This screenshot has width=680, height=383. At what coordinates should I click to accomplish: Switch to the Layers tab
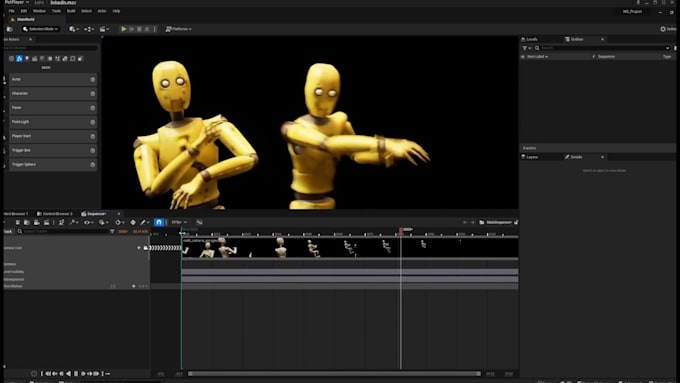[x=530, y=157]
